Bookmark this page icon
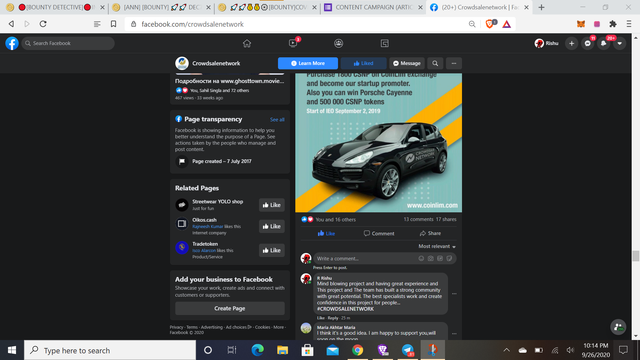 (x=113, y=24)
